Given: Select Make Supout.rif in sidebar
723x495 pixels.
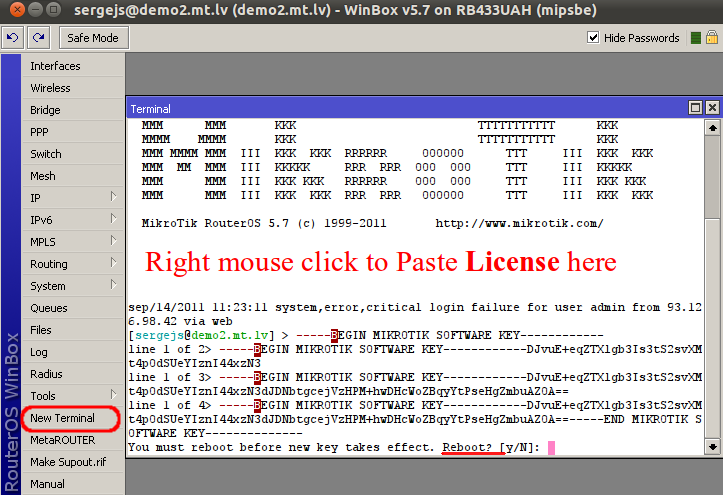Looking at the screenshot, I should [x=69, y=462].
